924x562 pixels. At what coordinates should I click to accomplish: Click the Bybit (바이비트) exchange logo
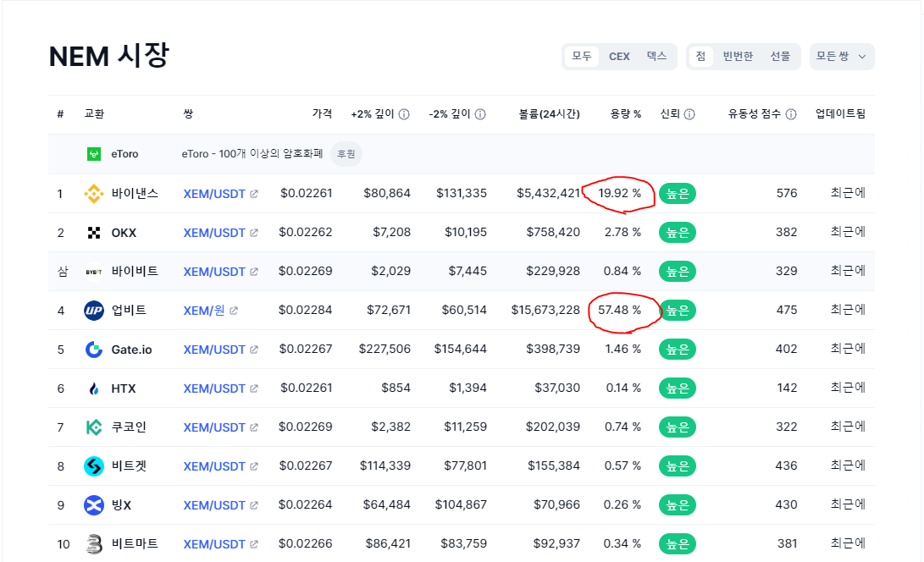[94, 272]
